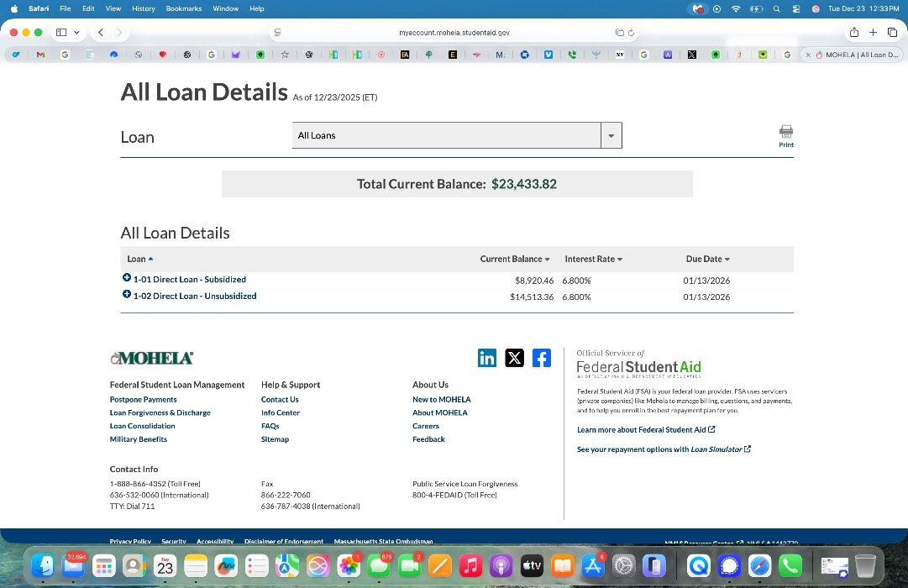
Task: Expand the 1-02 Direct Loan Unsubsidized row
Action: (127, 295)
